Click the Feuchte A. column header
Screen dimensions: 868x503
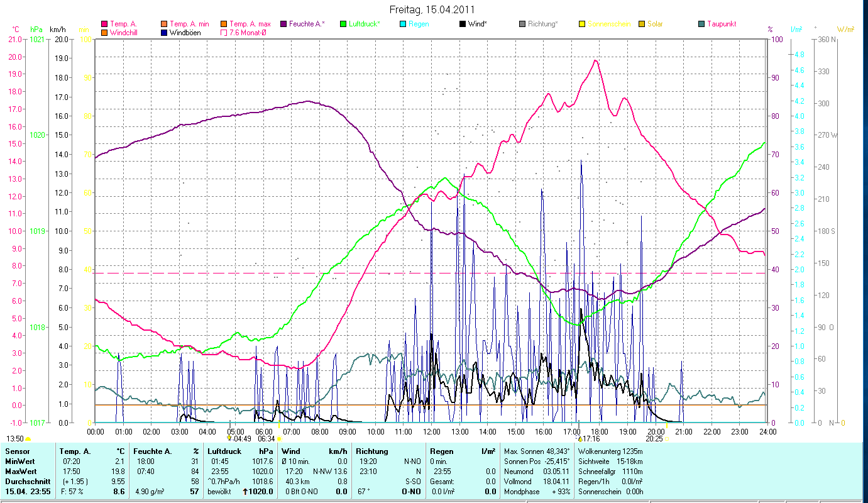tap(150, 451)
